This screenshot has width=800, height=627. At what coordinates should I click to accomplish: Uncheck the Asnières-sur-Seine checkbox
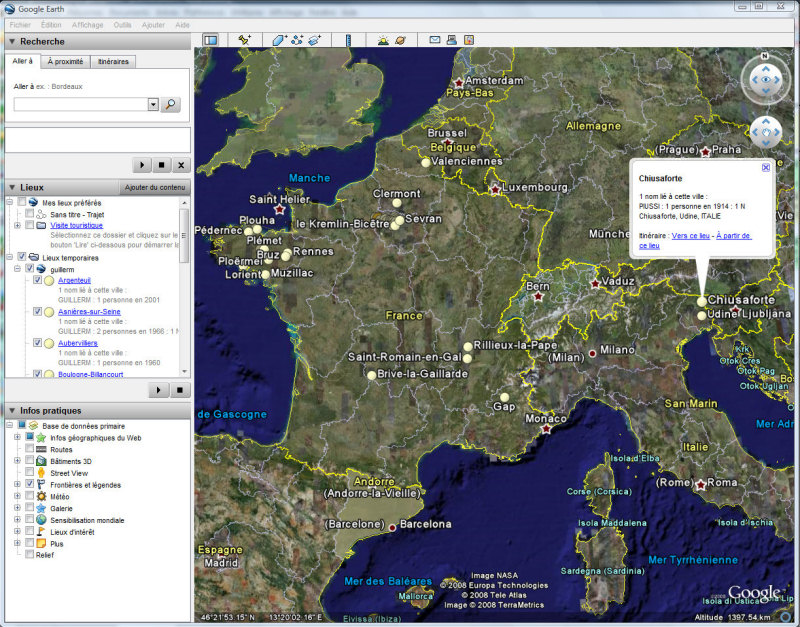pyautogui.click(x=37, y=311)
